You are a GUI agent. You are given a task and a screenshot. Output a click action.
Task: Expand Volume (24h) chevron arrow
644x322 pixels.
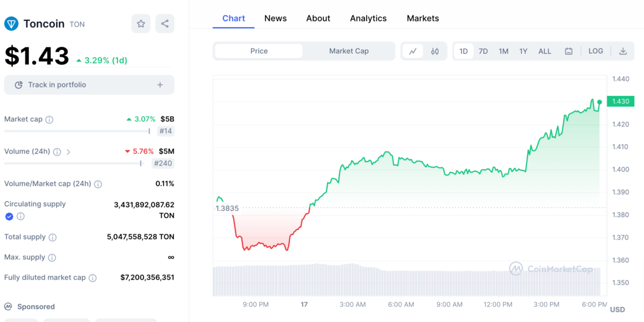pyautogui.click(x=69, y=152)
